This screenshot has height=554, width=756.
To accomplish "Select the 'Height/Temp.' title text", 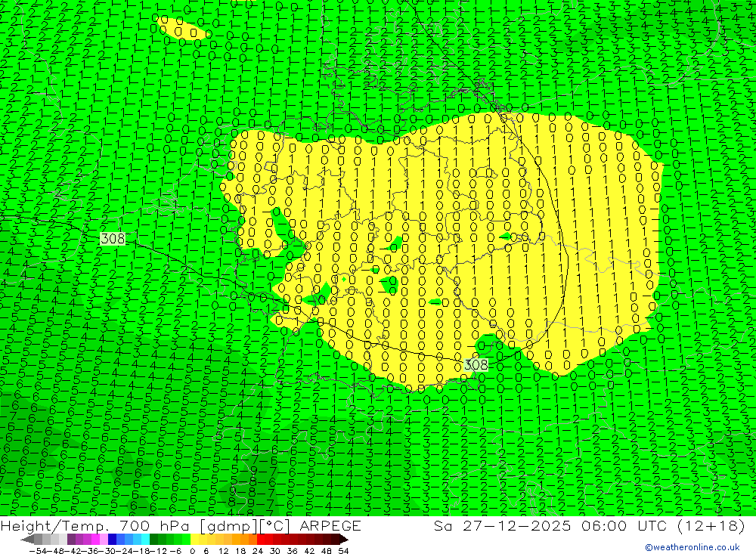I will pyautogui.click(x=53, y=526).
